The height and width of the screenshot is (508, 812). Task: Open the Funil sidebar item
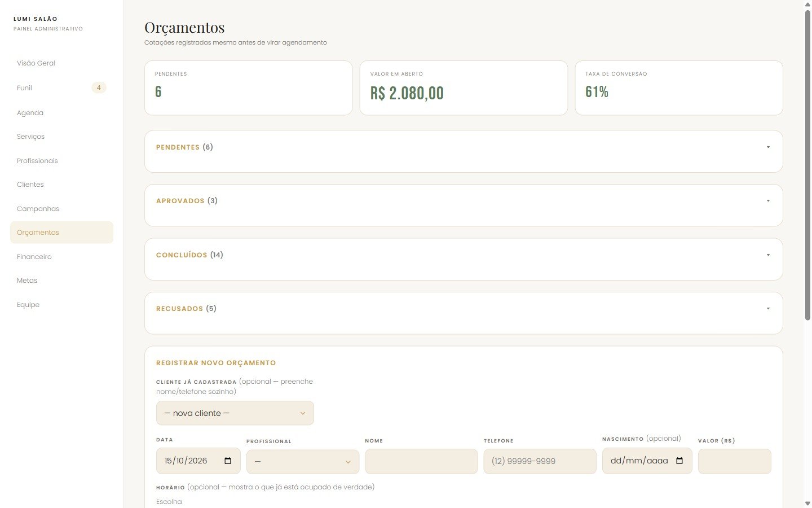pos(61,88)
